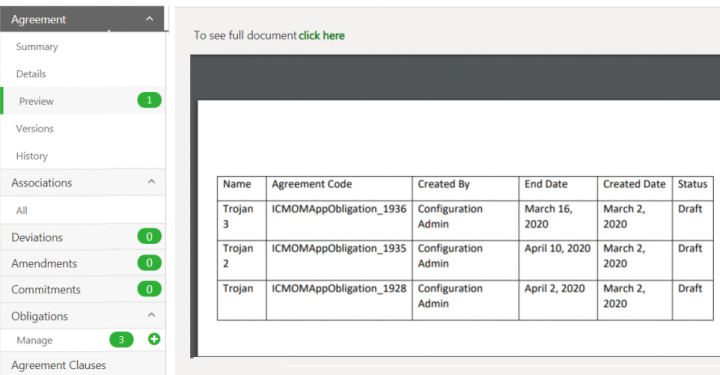Click the Commitments count badge
This screenshot has width=720, height=375.
coord(149,289)
